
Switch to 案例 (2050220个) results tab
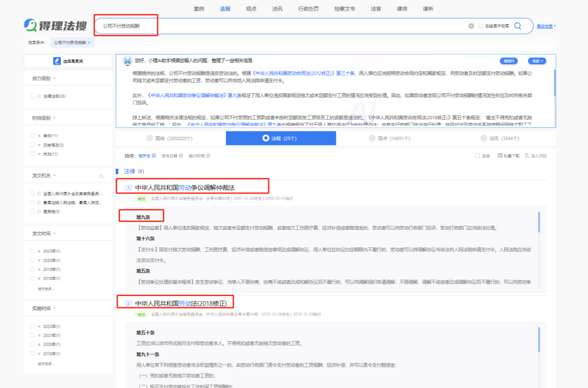tap(170, 138)
